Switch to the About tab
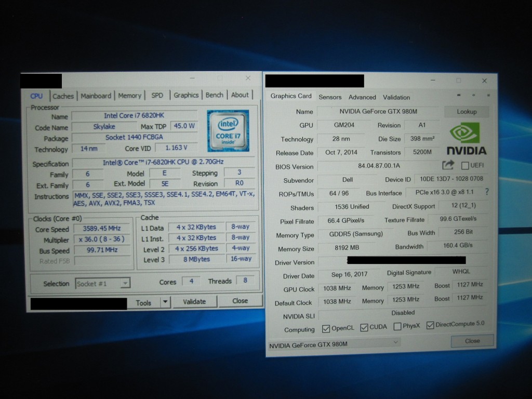 click(x=240, y=95)
